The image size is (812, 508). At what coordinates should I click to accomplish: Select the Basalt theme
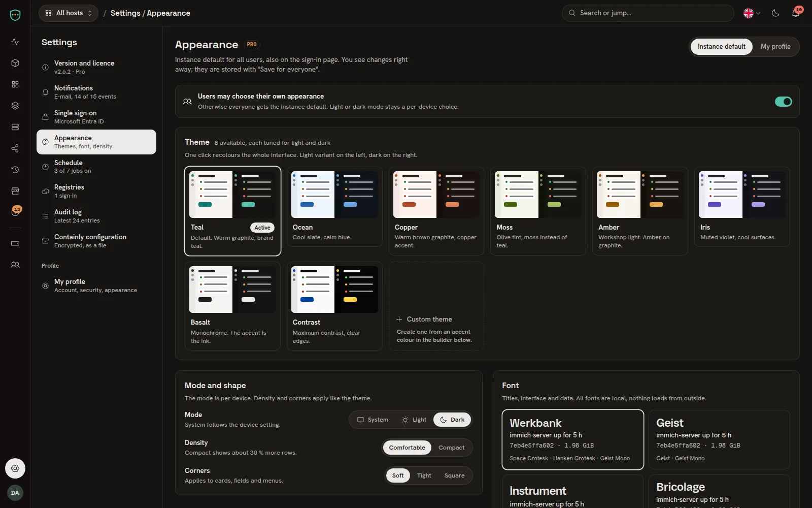[x=232, y=306]
